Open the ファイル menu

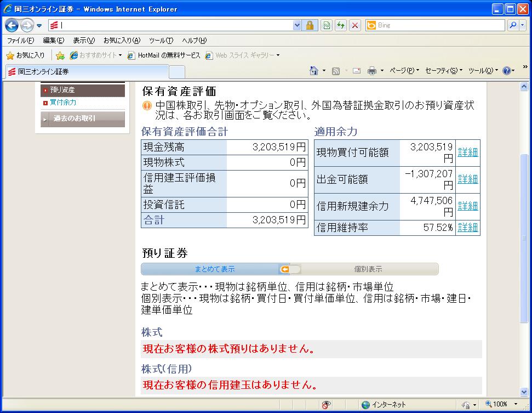20,41
